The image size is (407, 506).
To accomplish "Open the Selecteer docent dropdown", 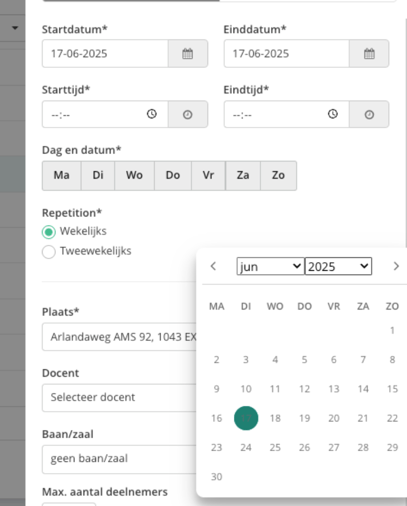I will pyautogui.click(x=119, y=398).
